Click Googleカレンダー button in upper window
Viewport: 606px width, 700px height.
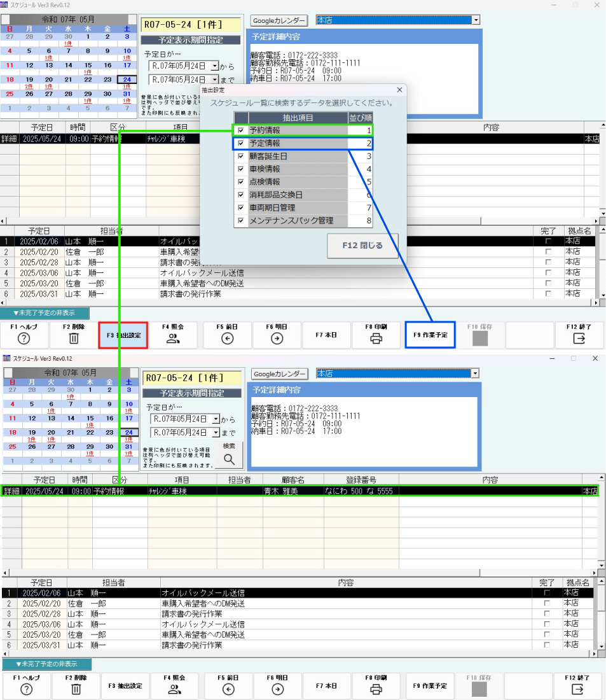279,20
